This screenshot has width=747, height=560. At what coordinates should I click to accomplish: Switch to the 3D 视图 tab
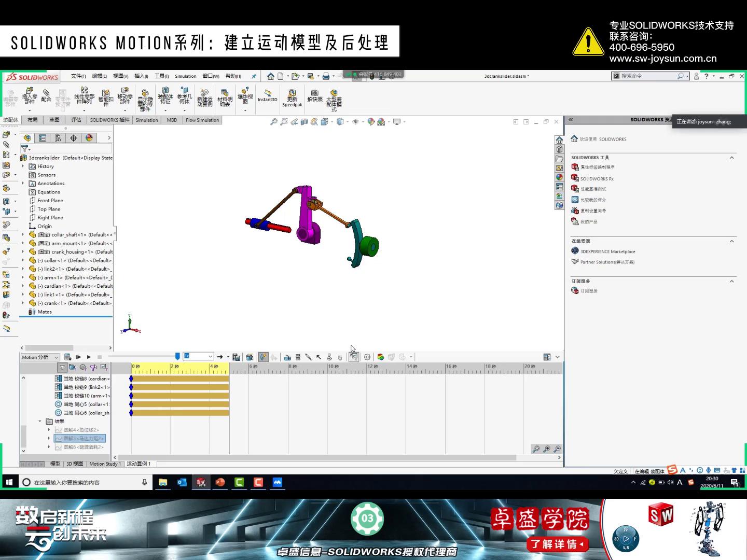pyautogui.click(x=76, y=464)
